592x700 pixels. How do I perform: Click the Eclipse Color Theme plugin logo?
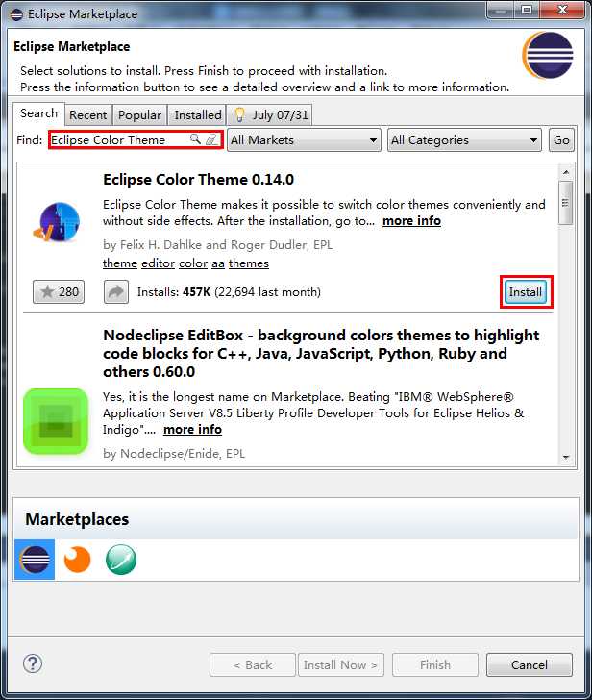click(x=57, y=222)
